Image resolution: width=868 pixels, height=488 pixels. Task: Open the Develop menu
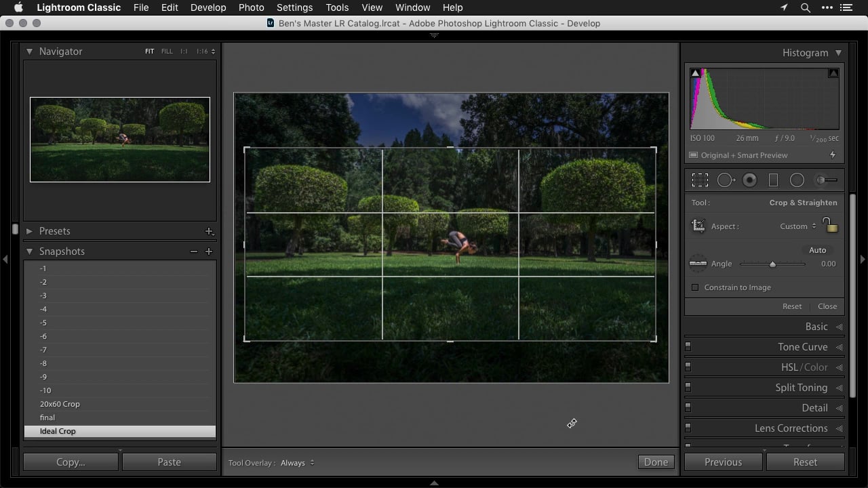208,7
